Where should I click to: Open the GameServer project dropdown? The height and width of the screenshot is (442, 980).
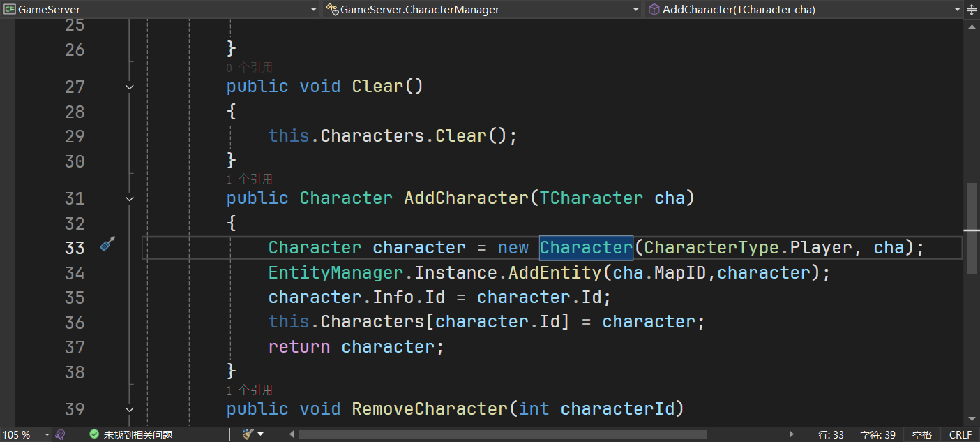click(313, 9)
